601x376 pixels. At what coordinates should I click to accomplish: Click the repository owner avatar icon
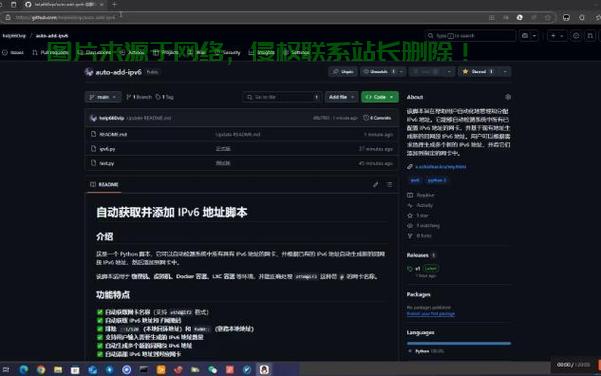point(89,72)
